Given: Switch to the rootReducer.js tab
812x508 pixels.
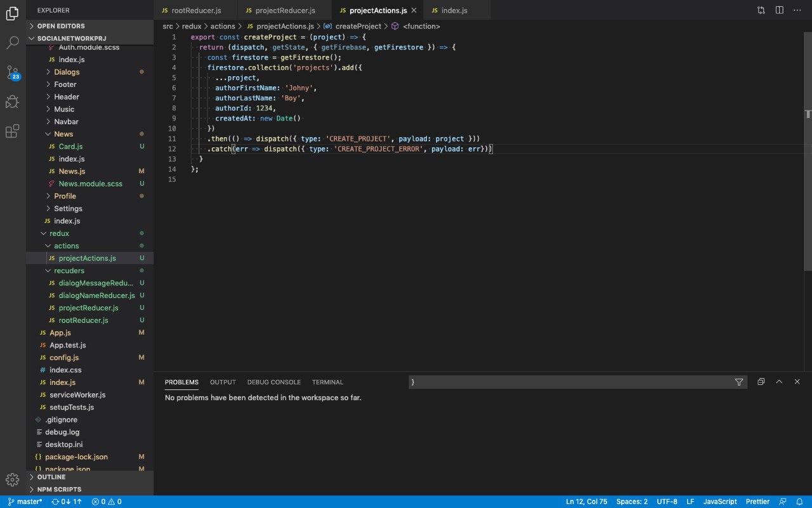Looking at the screenshot, I should point(196,11).
